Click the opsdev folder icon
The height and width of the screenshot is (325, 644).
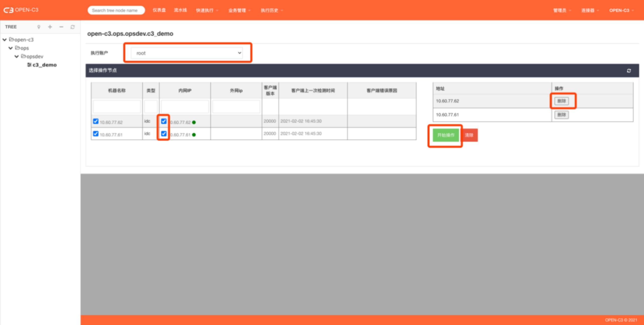(x=24, y=56)
